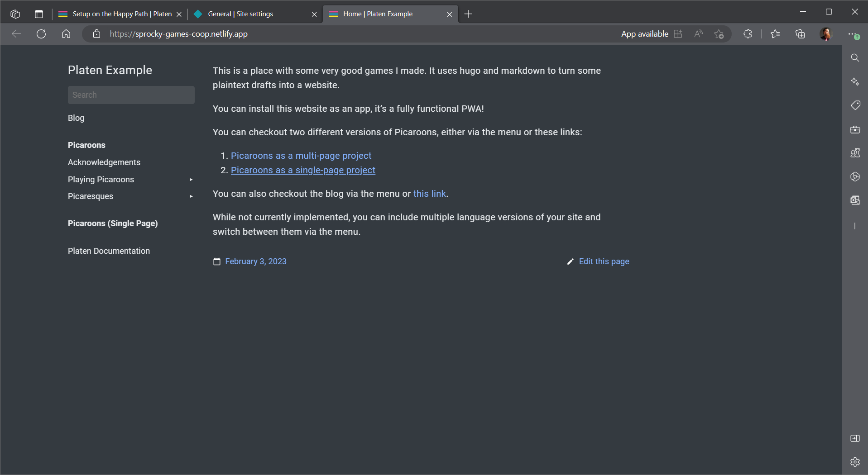Click the home icon in toolbar
Image resolution: width=868 pixels, height=475 pixels.
[66, 34]
